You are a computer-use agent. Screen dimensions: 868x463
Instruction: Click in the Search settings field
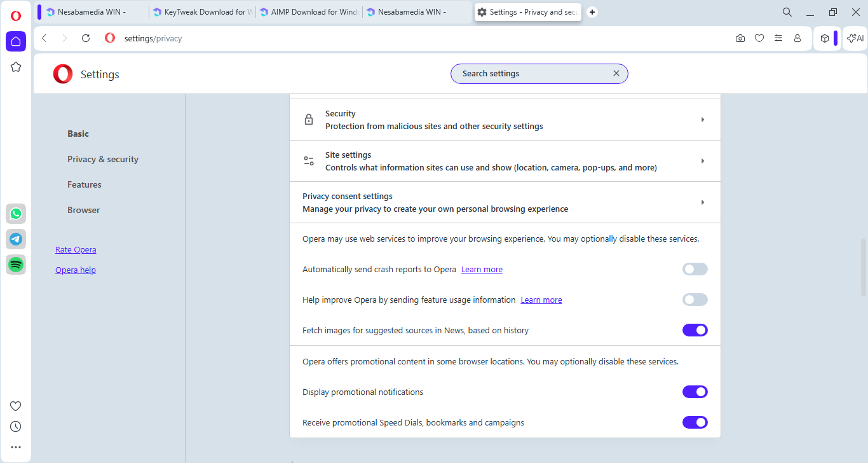coord(534,74)
